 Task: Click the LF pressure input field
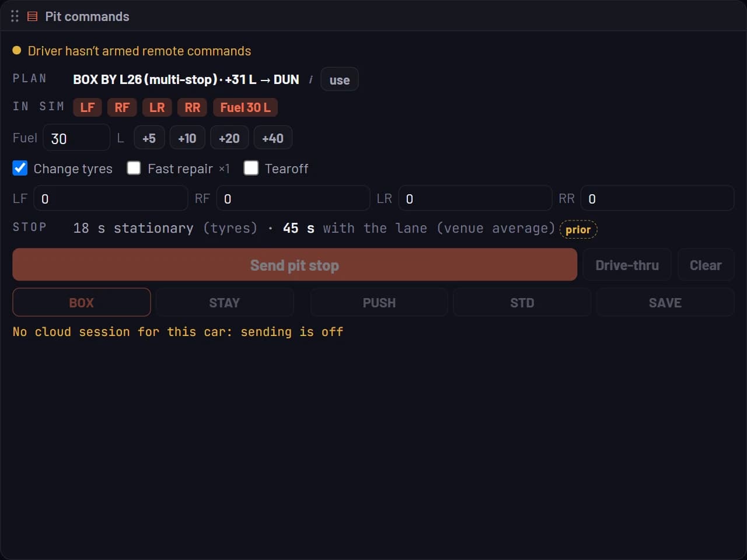(x=111, y=198)
